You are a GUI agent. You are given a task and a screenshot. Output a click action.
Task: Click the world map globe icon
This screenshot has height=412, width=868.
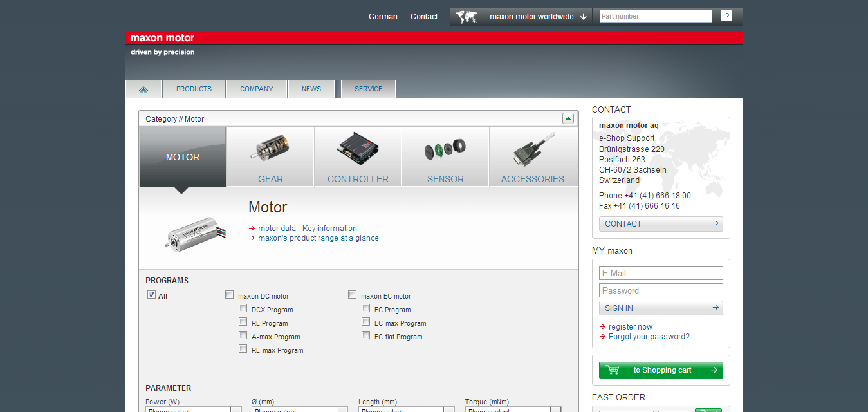point(466,17)
